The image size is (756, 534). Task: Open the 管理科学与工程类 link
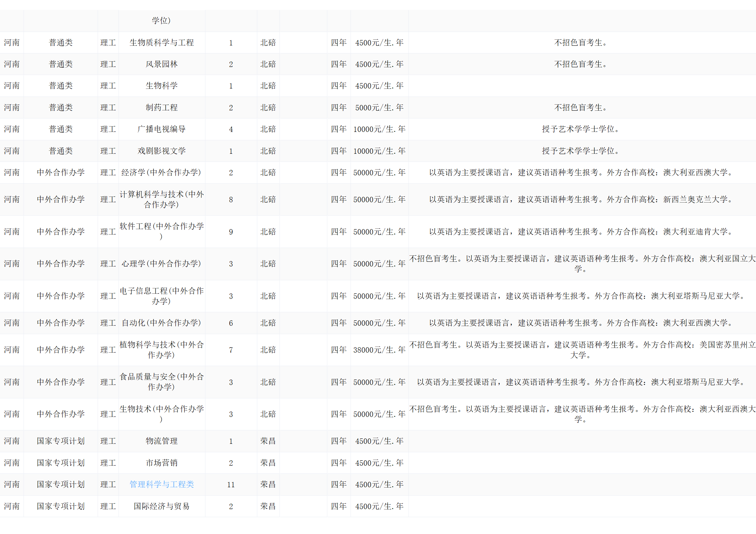tap(162, 484)
